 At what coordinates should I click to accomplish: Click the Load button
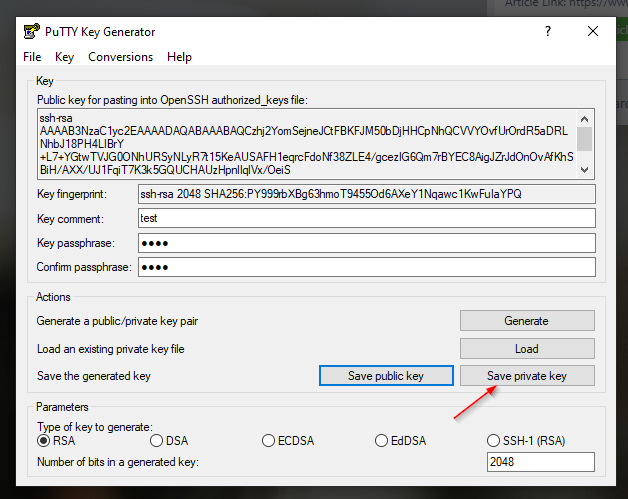pos(527,349)
